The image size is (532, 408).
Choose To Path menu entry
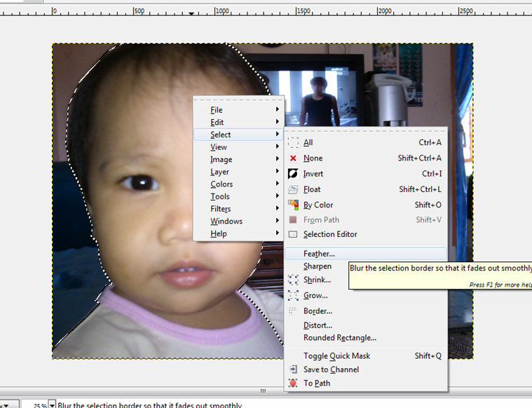pyautogui.click(x=366, y=383)
